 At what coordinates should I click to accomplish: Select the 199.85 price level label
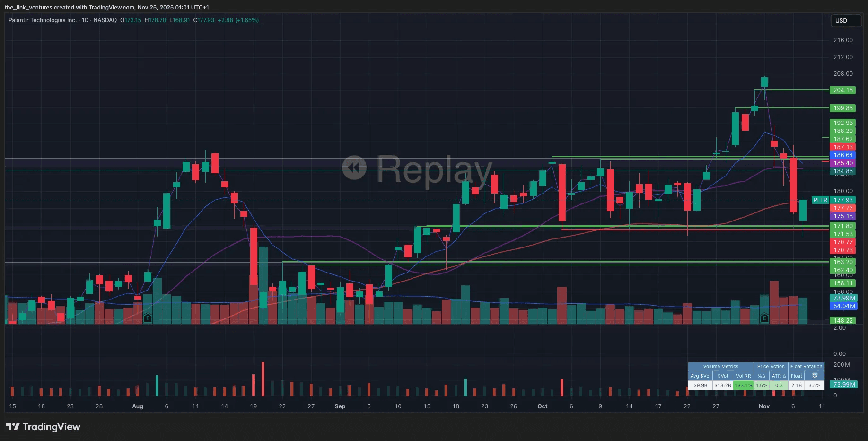(x=843, y=108)
